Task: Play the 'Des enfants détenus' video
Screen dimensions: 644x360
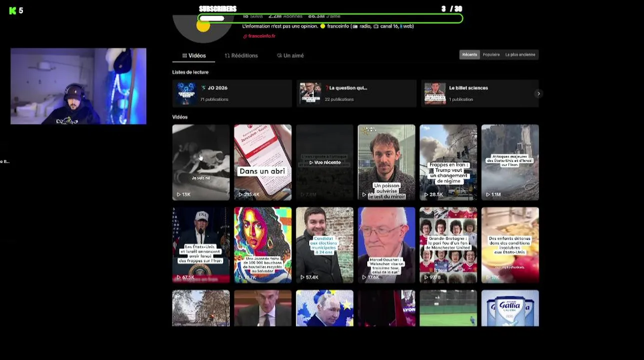Action: pyautogui.click(x=510, y=245)
